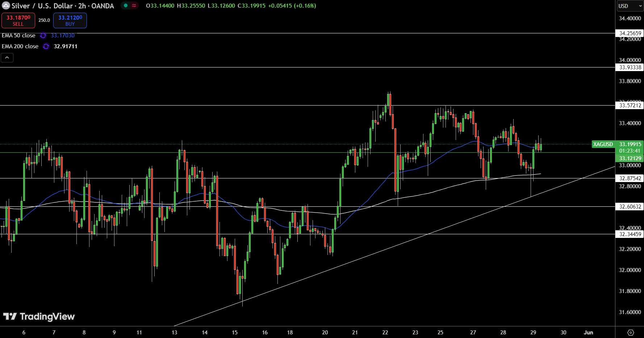Open chart settings gear in the corner
644x338 pixels.
[631, 333]
